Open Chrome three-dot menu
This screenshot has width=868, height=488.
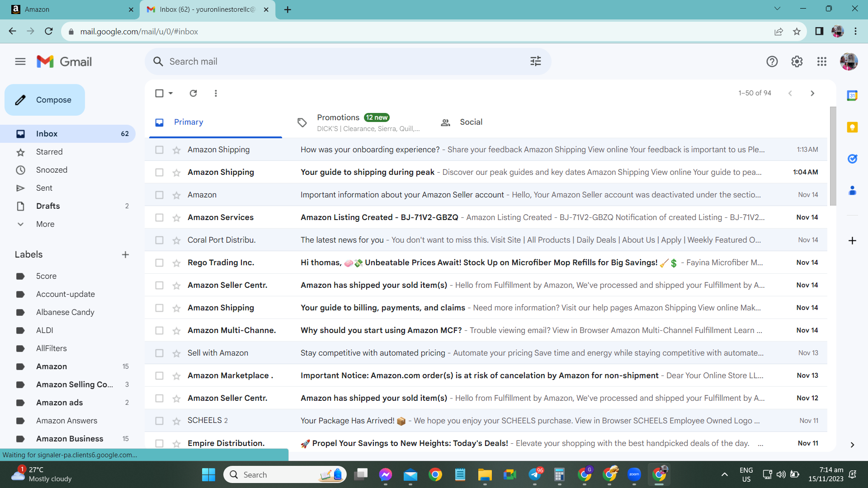(855, 31)
